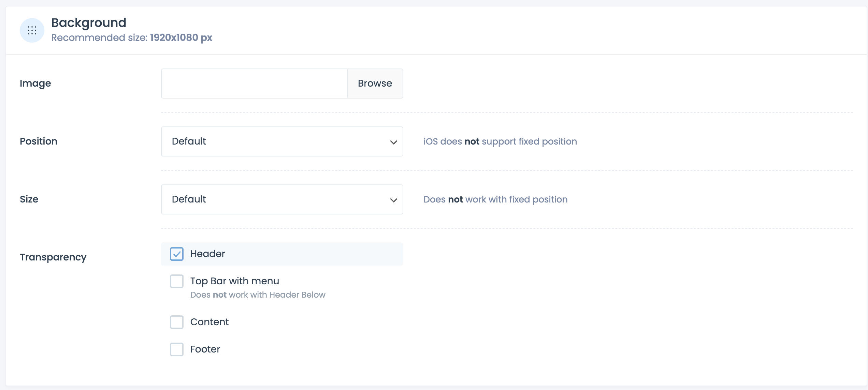Uncheck the Header transparency checkbox
The height and width of the screenshot is (390, 868).
coord(177,254)
